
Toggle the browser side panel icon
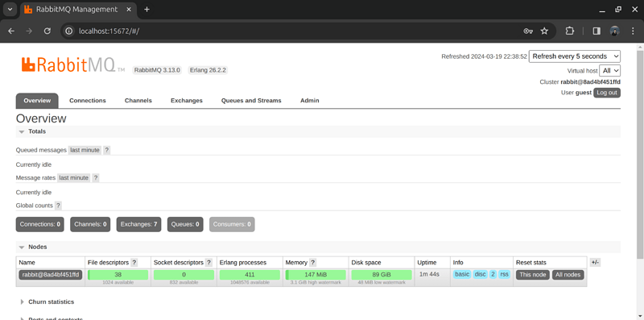(597, 31)
